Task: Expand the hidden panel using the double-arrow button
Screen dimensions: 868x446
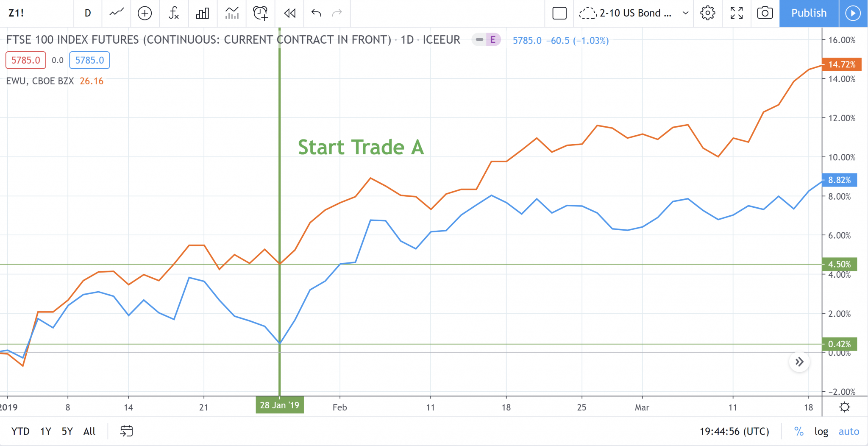Action: pyautogui.click(x=800, y=362)
